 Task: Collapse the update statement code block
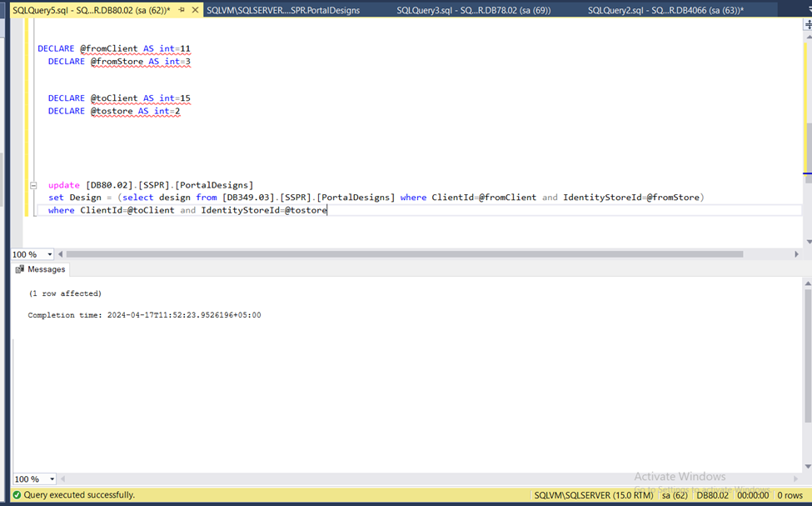click(x=32, y=184)
